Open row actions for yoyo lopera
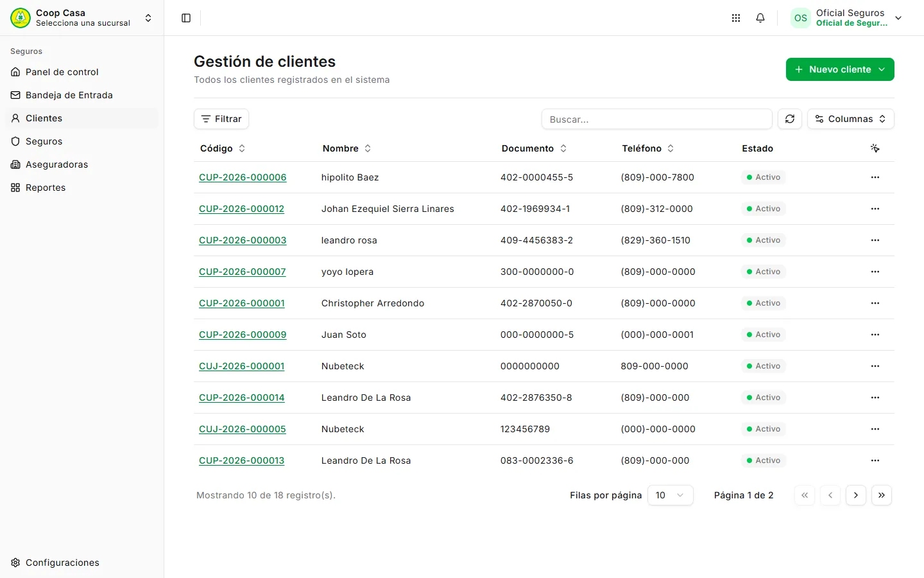This screenshot has height=578, width=924. point(875,272)
